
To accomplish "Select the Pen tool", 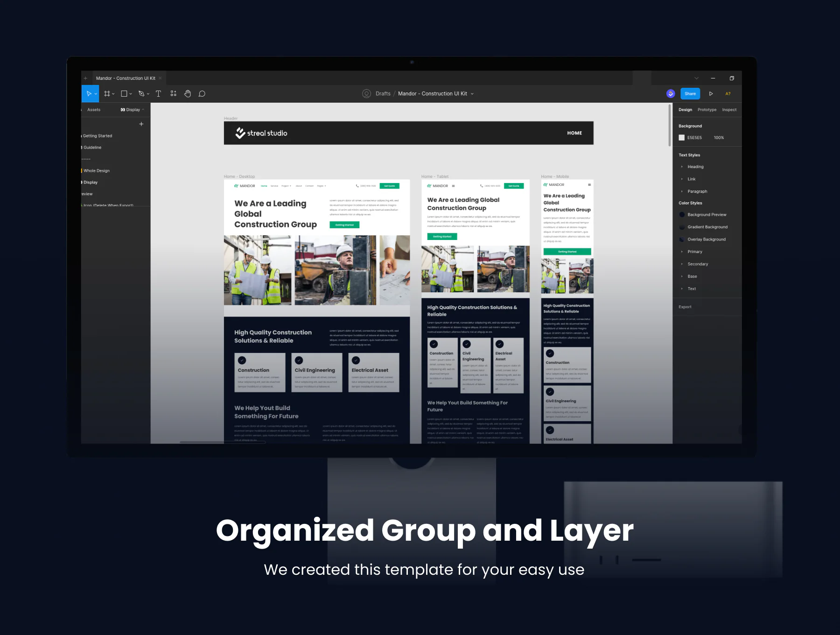I will pos(141,94).
